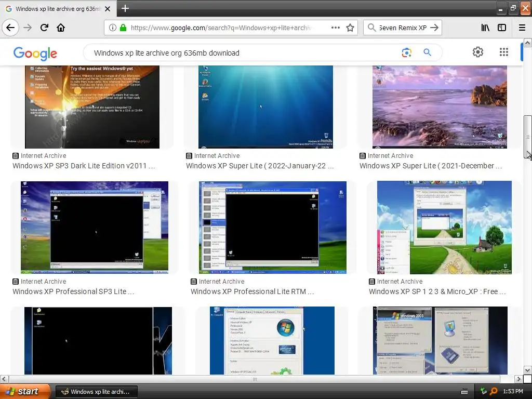
Task: Open System Properties genuine logo thumbnail
Action: 272,341
